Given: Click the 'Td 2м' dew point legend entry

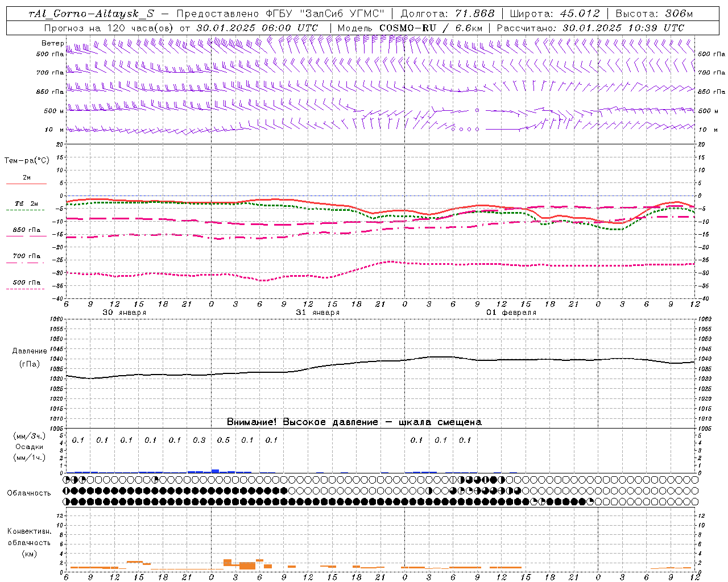Looking at the screenshot, I should (26, 203).
